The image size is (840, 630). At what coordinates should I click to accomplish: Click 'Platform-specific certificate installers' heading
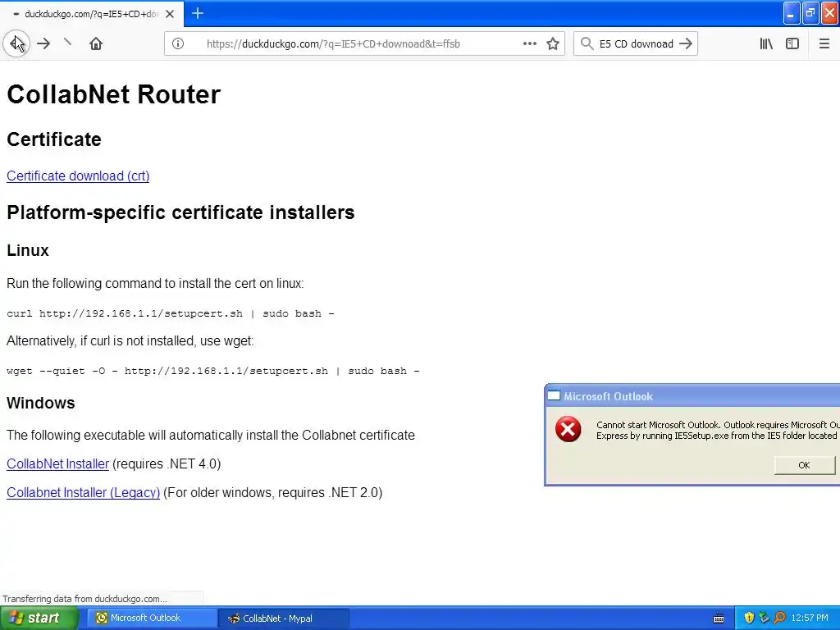(180, 212)
